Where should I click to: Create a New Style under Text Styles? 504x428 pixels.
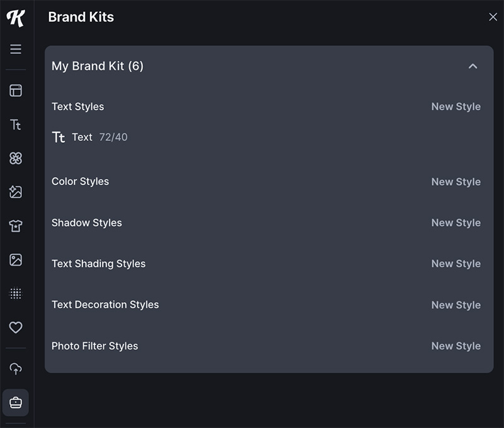(x=455, y=106)
